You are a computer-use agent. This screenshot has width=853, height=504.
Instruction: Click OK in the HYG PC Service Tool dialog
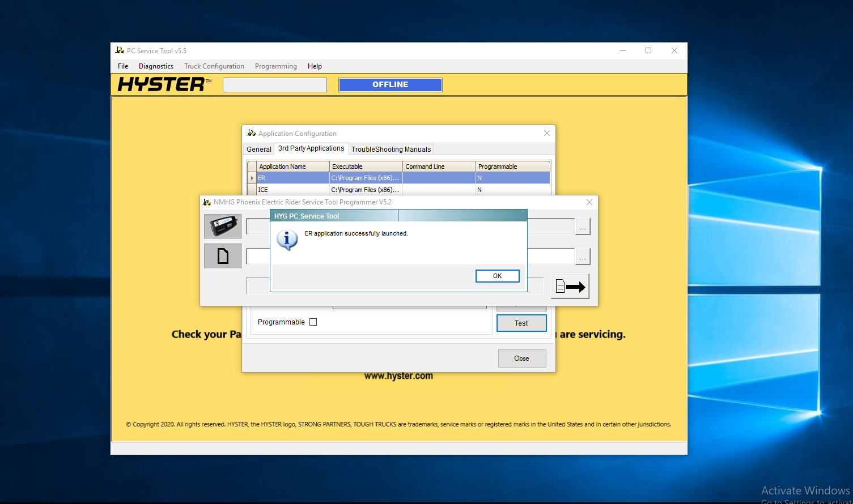[x=497, y=276]
